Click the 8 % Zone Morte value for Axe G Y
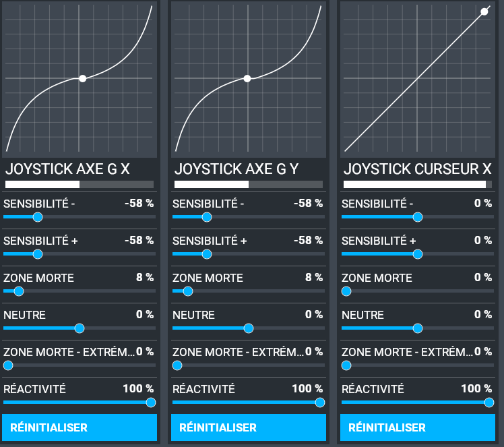The height and width of the screenshot is (447, 504). [x=314, y=277]
